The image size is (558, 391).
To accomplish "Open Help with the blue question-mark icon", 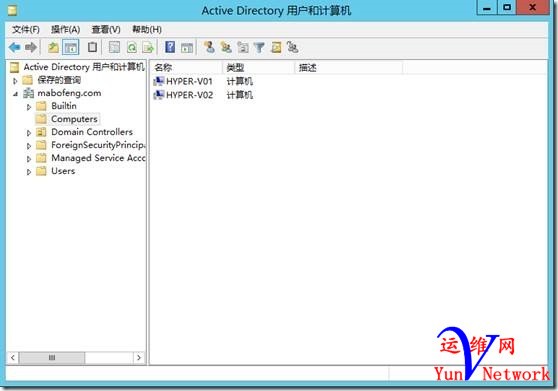I will tap(170, 47).
